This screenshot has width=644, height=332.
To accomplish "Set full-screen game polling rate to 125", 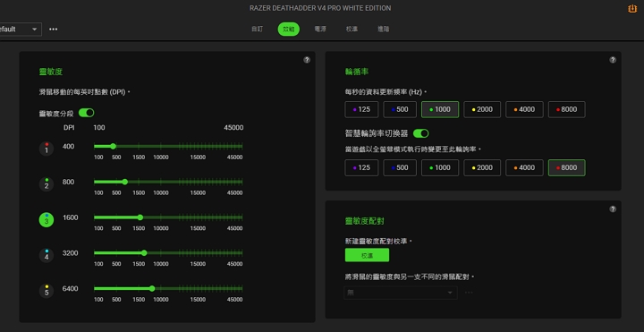I will pos(361,167).
